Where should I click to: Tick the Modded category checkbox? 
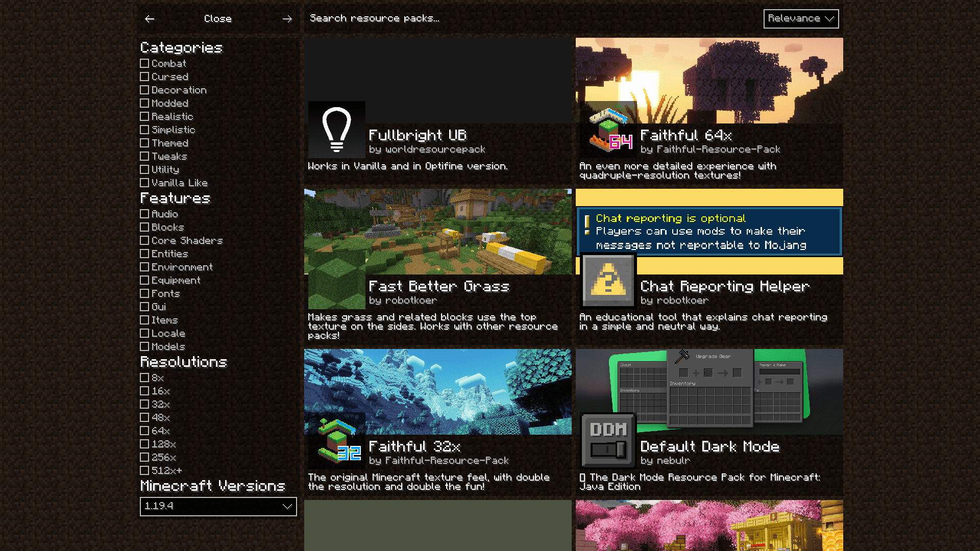coord(144,103)
